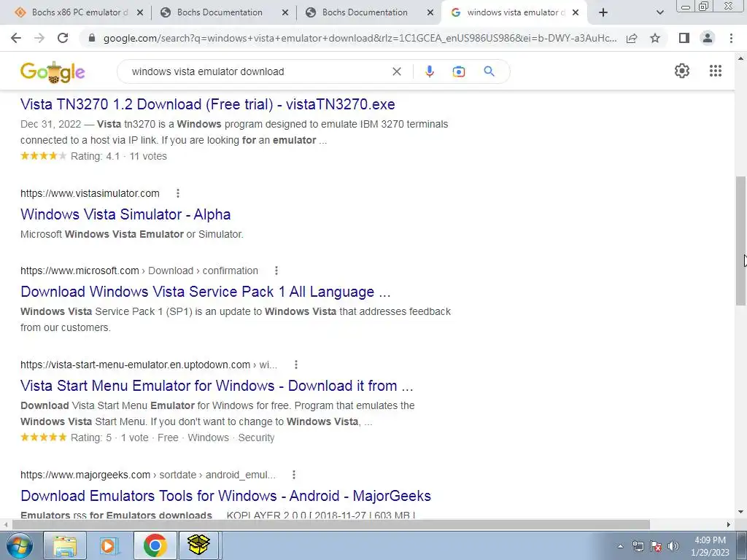747x560 pixels.
Task: Open Chrome three-dot menu
Action: click(x=731, y=38)
